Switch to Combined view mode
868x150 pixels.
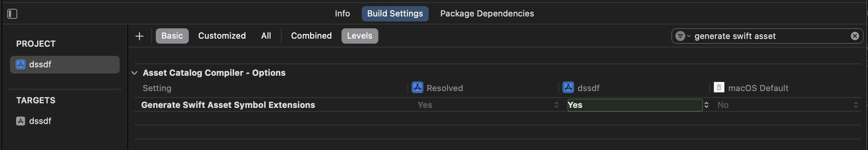(x=311, y=36)
